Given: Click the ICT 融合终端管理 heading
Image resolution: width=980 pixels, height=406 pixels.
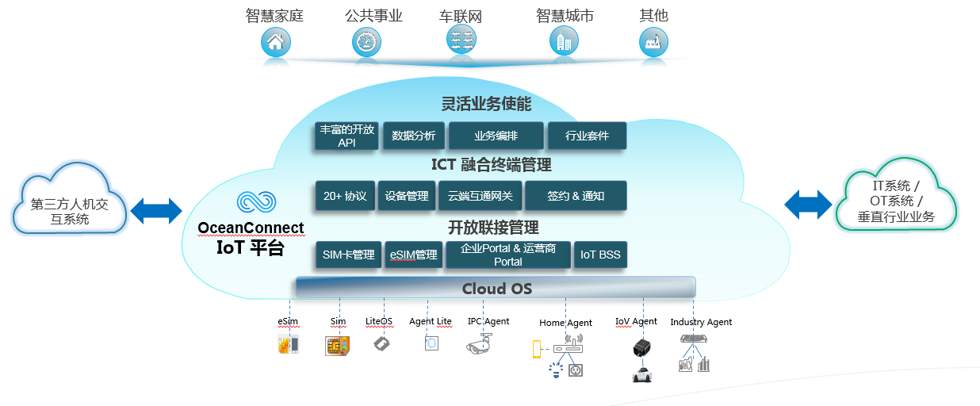Looking at the screenshot, I should coord(491,165).
